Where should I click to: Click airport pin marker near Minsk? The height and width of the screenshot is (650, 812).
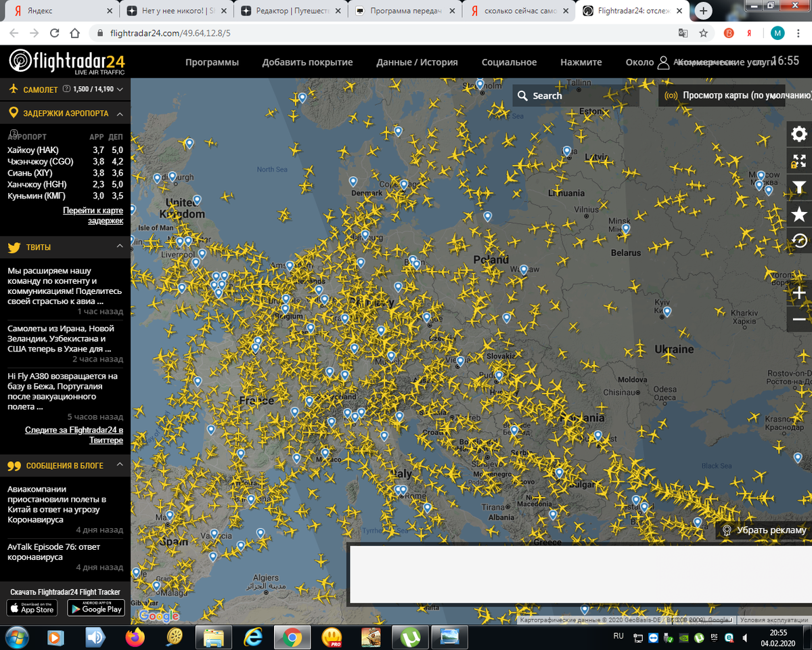(x=626, y=229)
